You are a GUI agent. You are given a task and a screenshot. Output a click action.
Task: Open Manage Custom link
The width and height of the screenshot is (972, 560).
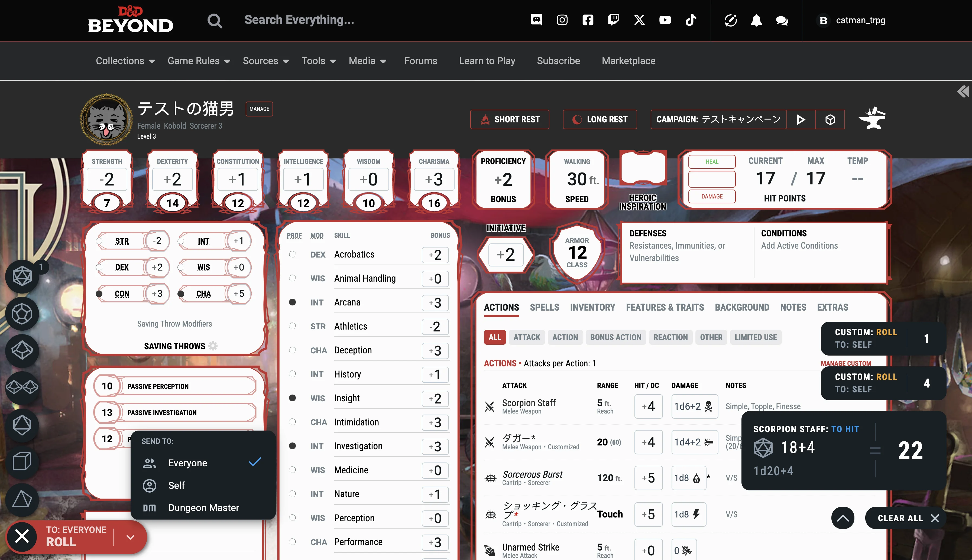[846, 363]
